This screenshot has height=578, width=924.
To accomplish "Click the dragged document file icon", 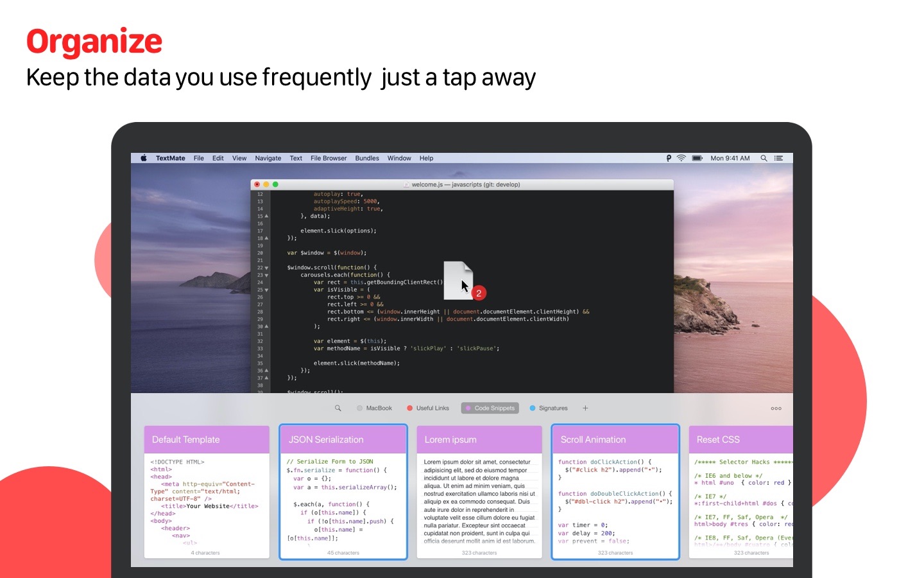I will coord(458,280).
